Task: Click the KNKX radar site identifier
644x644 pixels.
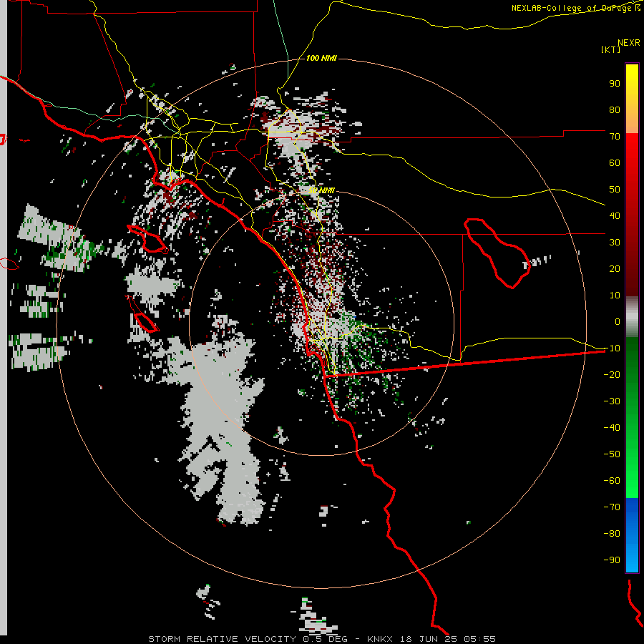Action: pos(379,639)
